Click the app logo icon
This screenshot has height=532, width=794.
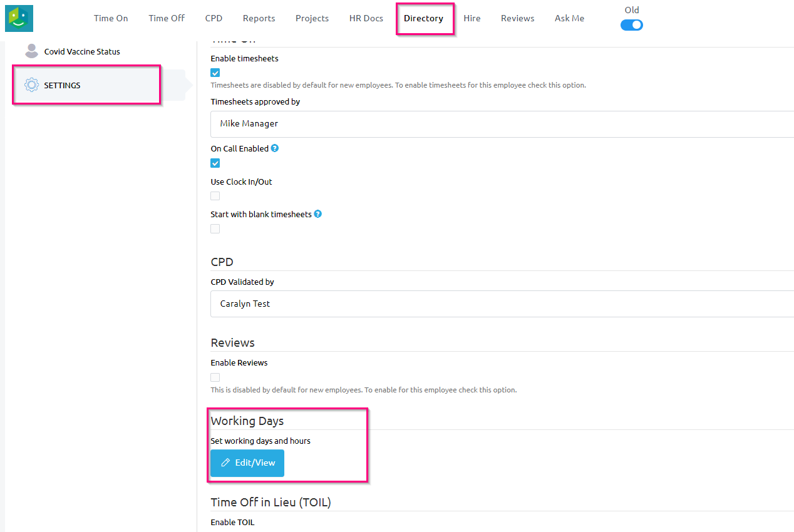click(x=19, y=18)
